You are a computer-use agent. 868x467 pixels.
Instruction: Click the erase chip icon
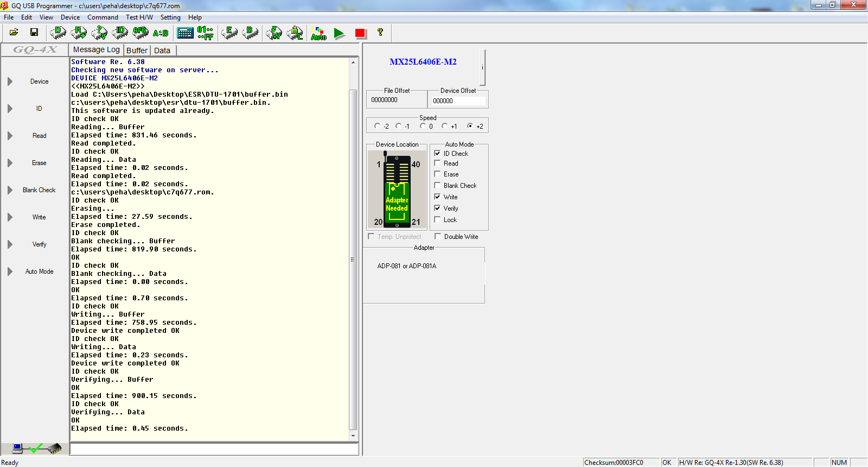(x=229, y=33)
